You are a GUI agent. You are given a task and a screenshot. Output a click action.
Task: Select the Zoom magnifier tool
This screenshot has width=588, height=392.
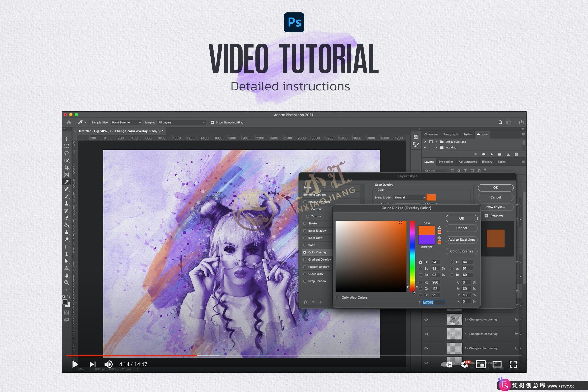point(67,283)
